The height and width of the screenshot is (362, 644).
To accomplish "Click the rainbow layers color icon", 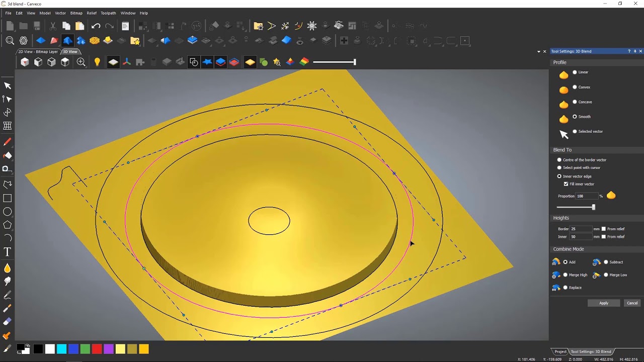I will pos(304,62).
